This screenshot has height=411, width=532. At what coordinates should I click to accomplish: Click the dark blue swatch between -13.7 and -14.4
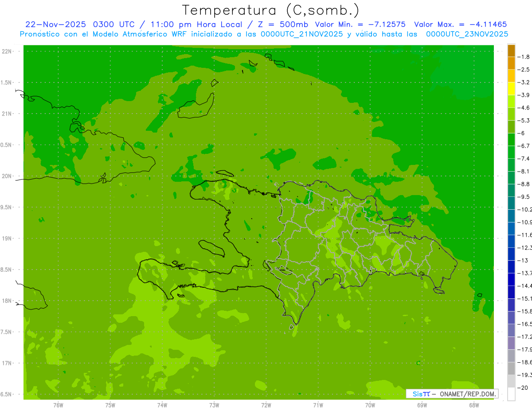coord(511,279)
